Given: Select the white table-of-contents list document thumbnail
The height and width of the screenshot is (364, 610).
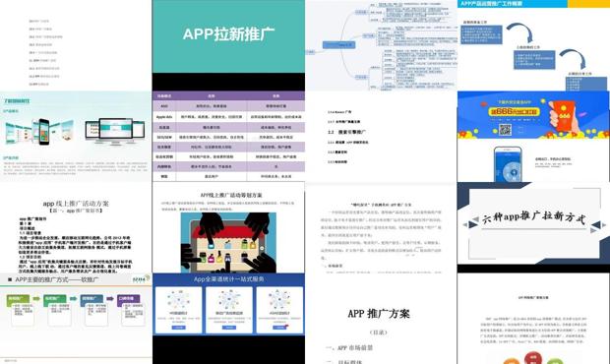Looking at the screenshot, I should 76,45.
